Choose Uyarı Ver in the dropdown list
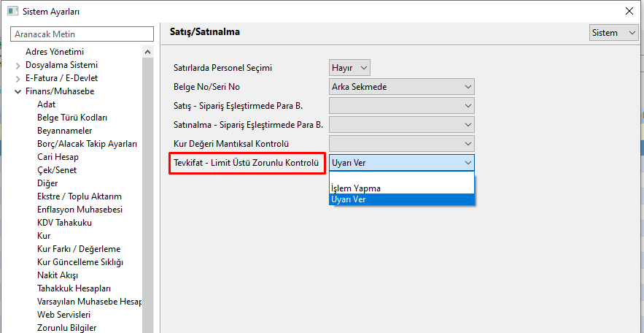This screenshot has width=644, height=333. point(349,199)
